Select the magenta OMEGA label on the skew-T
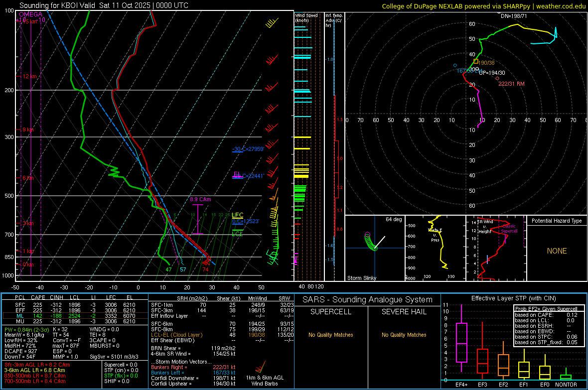This screenshot has height=390, width=588. [x=30, y=14]
